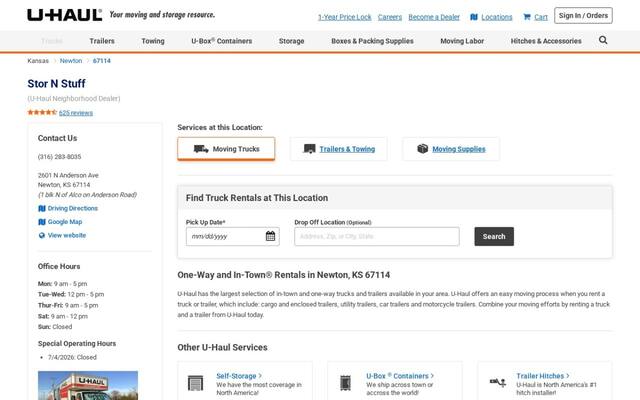This screenshot has width=640, height=400.
Task: Click the U-Haul truck location photo
Action: click(88, 385)
